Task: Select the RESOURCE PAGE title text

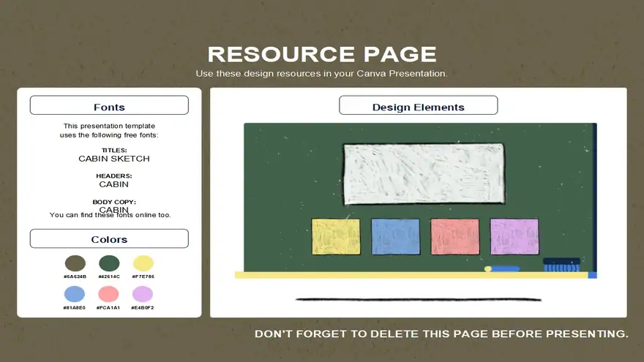Action: tap(322, 55)
